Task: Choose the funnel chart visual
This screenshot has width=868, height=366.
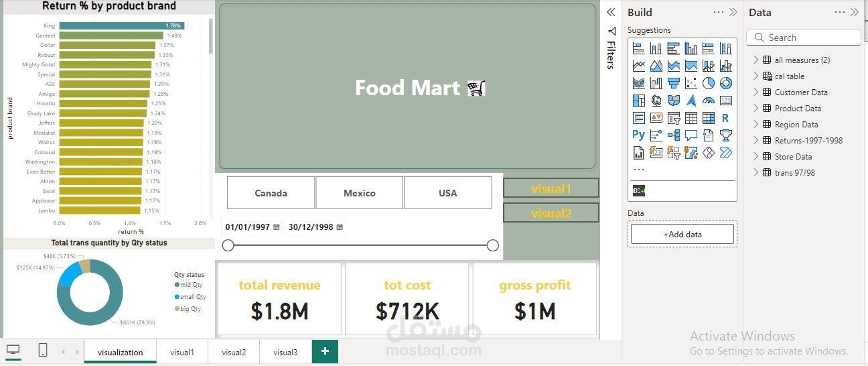Action: (674, 83)
